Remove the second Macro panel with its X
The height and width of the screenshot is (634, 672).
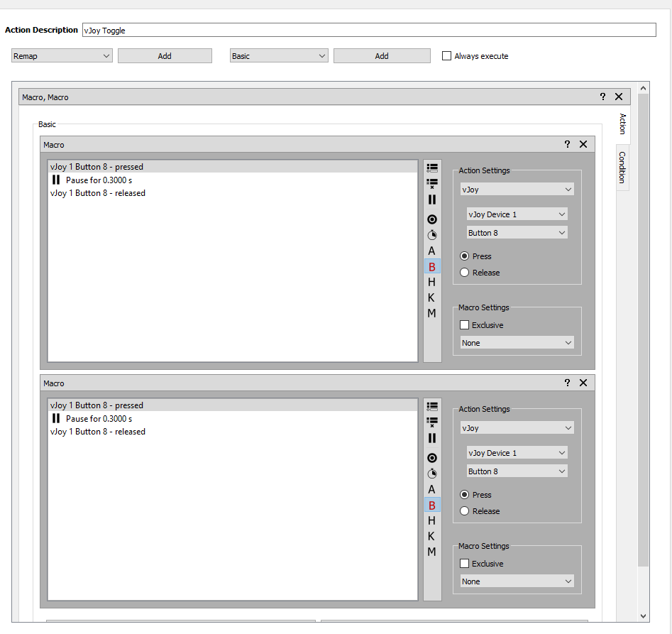pyautogui.click(x=583, y=383)
